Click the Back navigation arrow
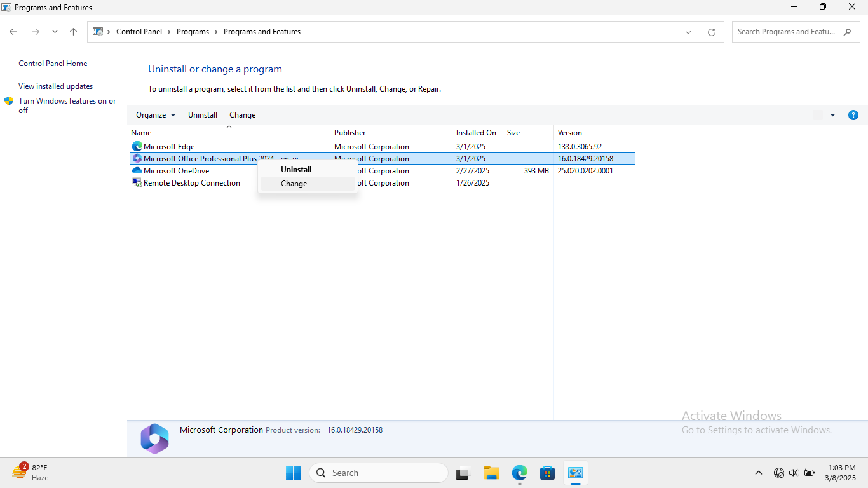This screenshot has height=488, width=868. tap(13, 32)
